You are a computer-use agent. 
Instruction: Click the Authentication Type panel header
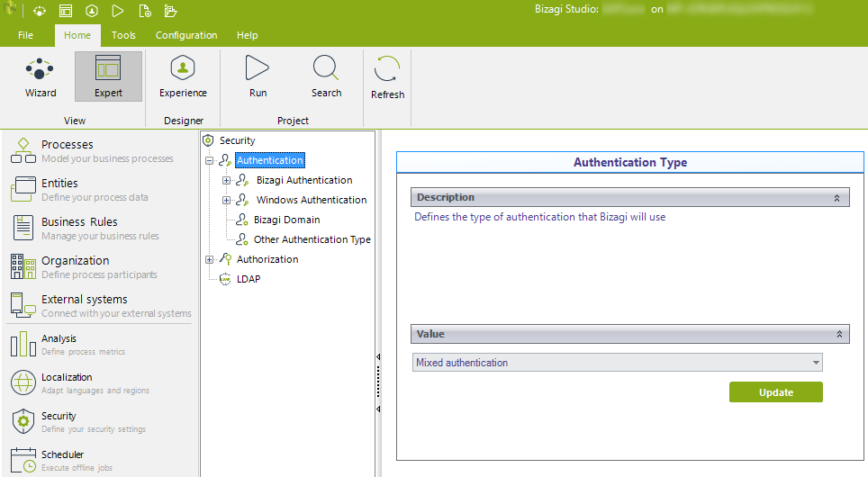point(630,162)
